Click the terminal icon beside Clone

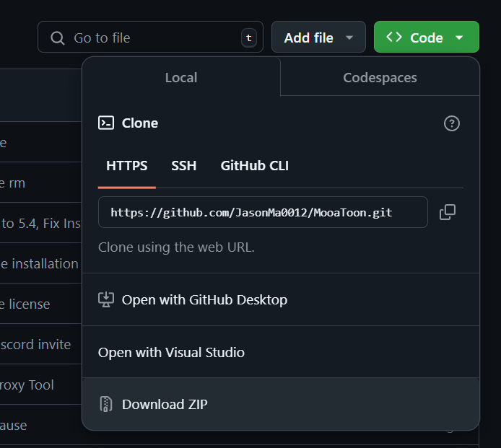[x=106, y=123]
